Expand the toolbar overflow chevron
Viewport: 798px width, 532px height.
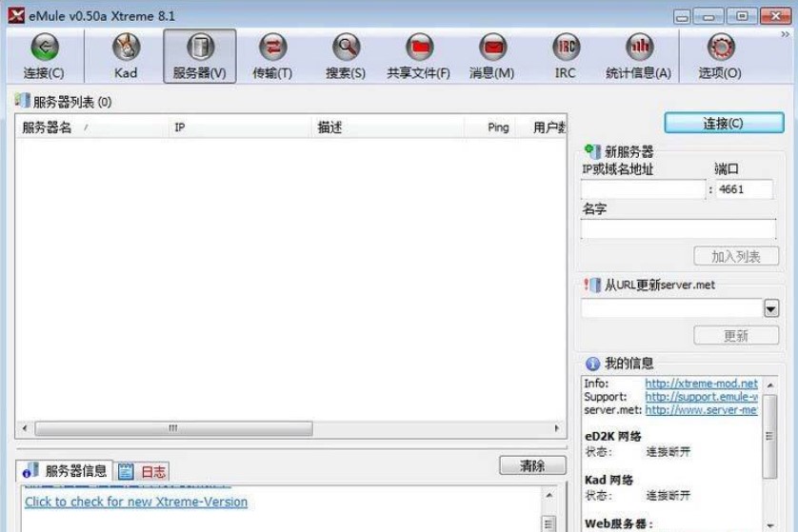click(x=786, y=34)
